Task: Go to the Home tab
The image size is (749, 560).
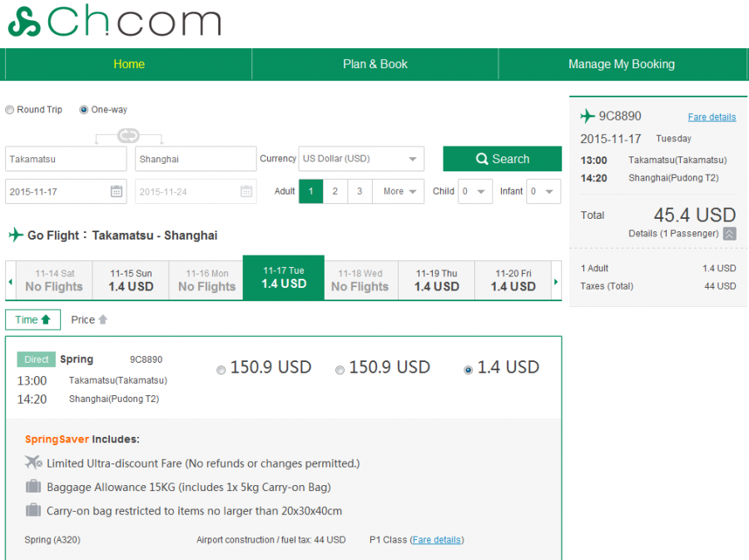Action: (x=129, y=64)
